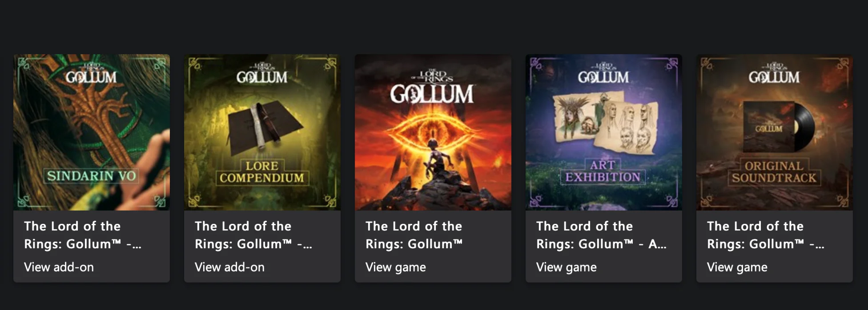868x310 pixels.
Task: Click View game under the main Gollum card
Action: (395, 267)
